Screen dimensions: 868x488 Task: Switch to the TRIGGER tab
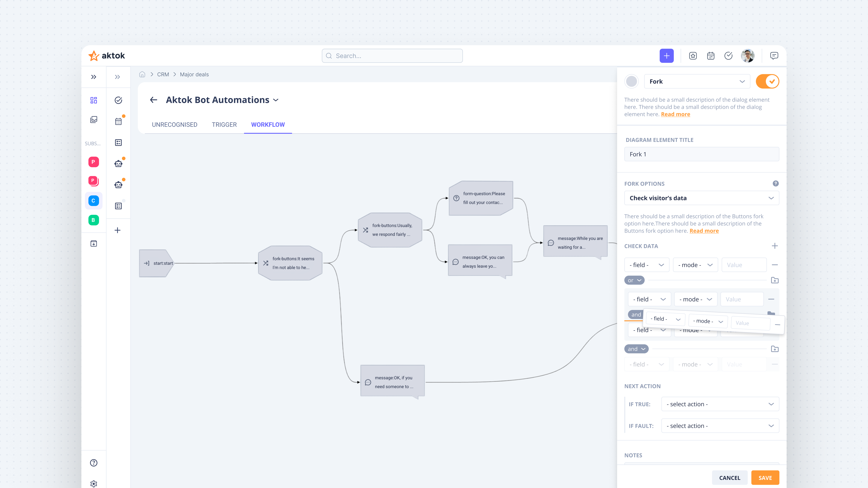224,125
